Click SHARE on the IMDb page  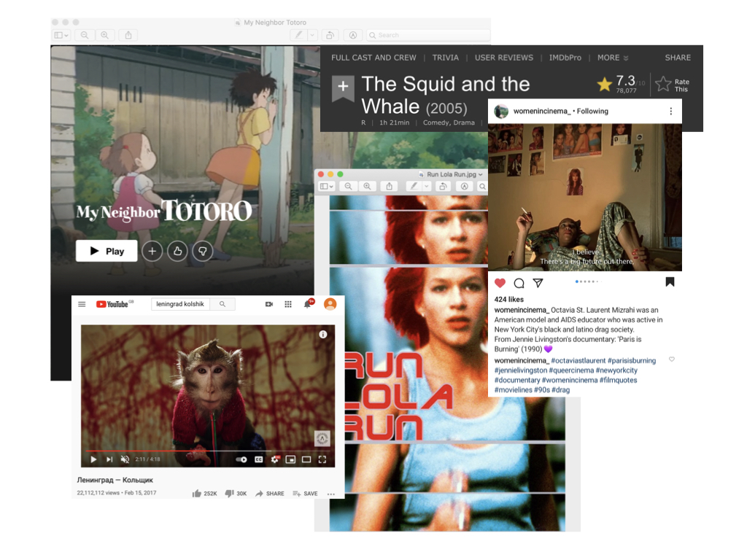(678, 58)
